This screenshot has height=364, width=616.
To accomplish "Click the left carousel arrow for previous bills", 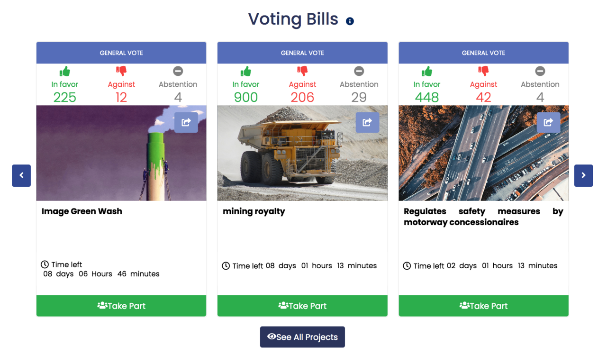I will 21,175.
